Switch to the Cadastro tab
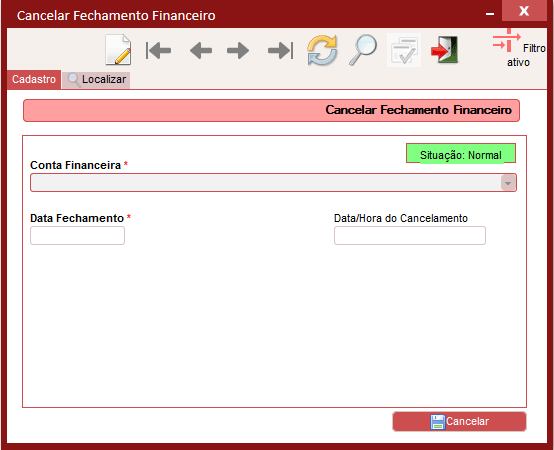554x450 pixels. click(x=34, y=79)
